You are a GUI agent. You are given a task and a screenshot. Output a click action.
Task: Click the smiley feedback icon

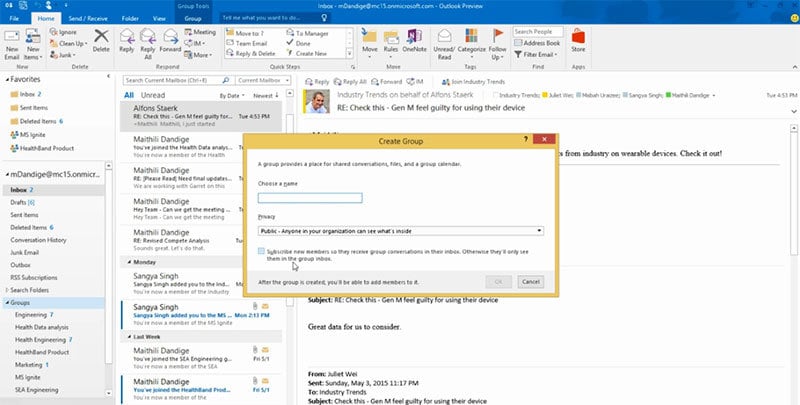(794, 18)
